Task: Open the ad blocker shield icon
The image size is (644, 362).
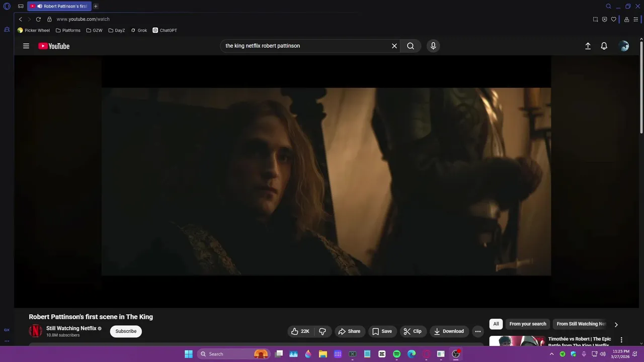Action: point(604,19)
